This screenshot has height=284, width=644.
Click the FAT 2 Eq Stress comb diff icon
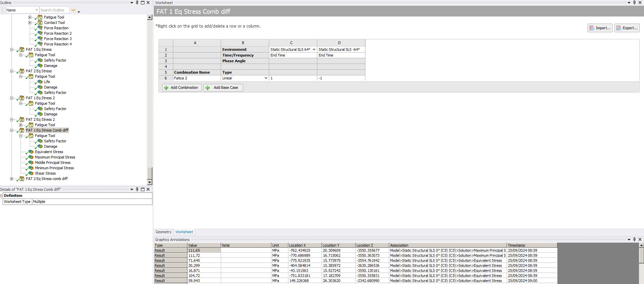click(x=22, y=179)
